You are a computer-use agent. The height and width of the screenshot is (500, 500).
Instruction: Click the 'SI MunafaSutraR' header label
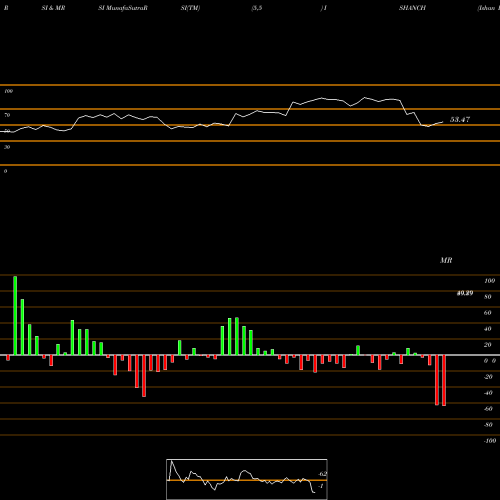[x=123, y=8]
